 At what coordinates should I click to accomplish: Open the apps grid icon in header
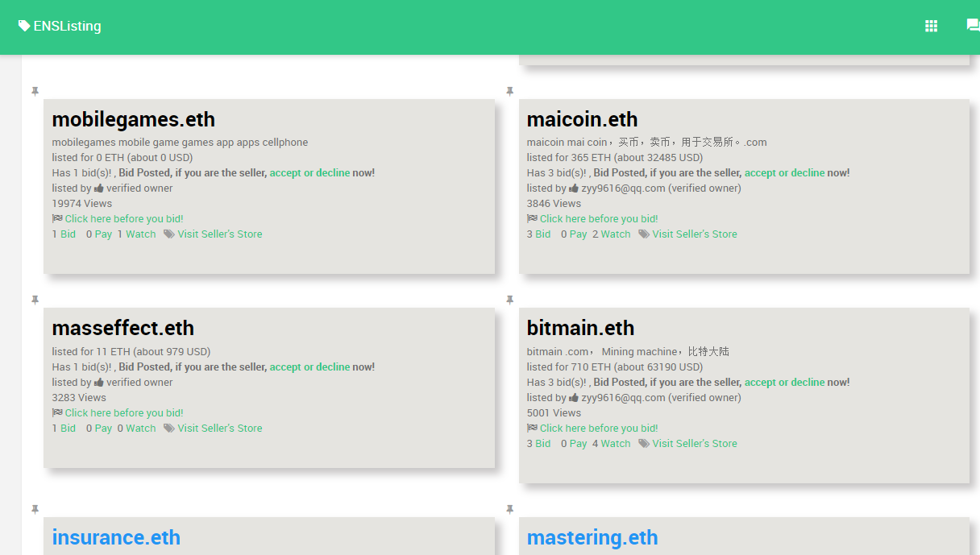(x=931, y=26)
